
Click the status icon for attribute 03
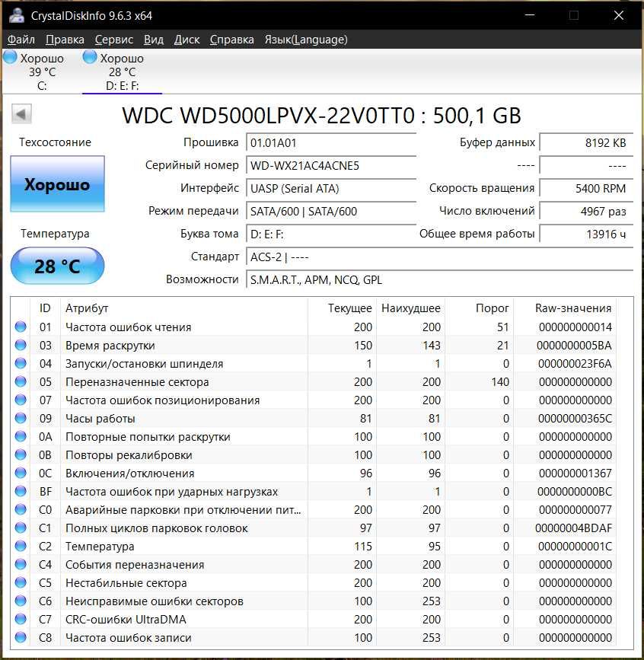[x=21, y=345]
